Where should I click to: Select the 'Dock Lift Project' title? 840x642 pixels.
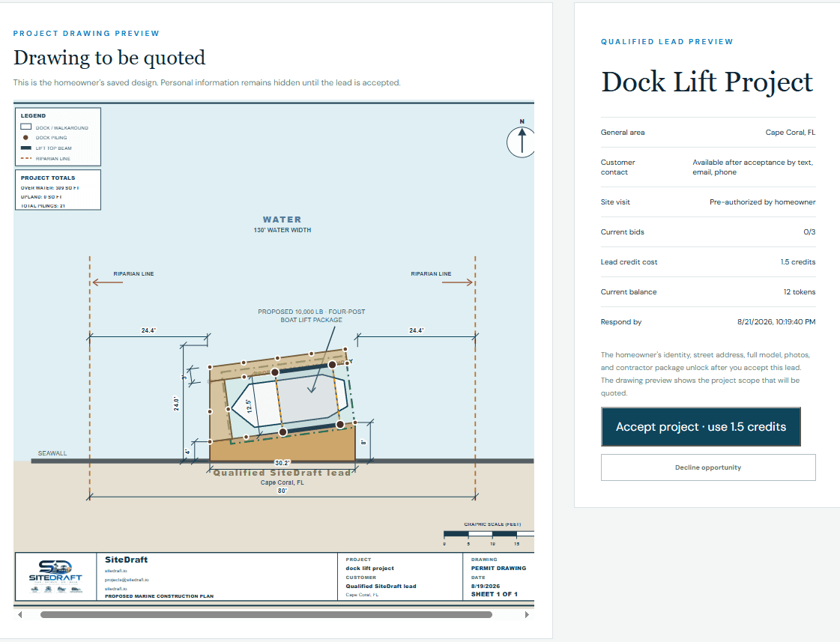(x=707, y=82)
